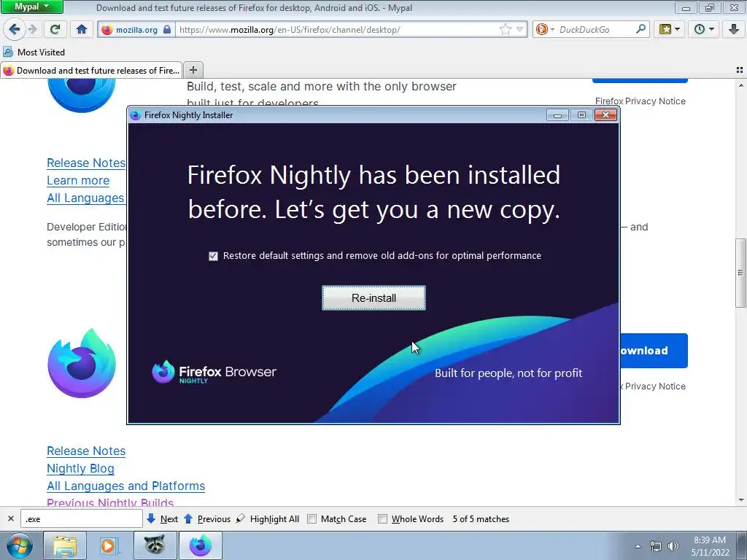
Task: Open the Release Notes link under Nightly
Action: click(86, 451)
